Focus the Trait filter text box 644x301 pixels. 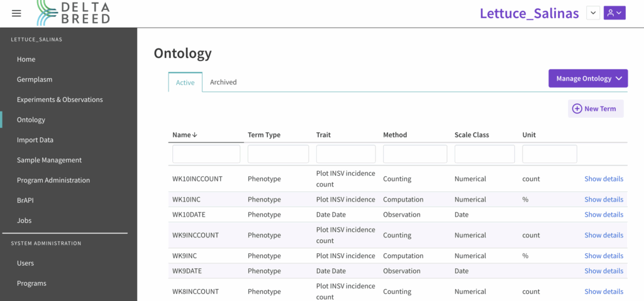tap(345, 154)
